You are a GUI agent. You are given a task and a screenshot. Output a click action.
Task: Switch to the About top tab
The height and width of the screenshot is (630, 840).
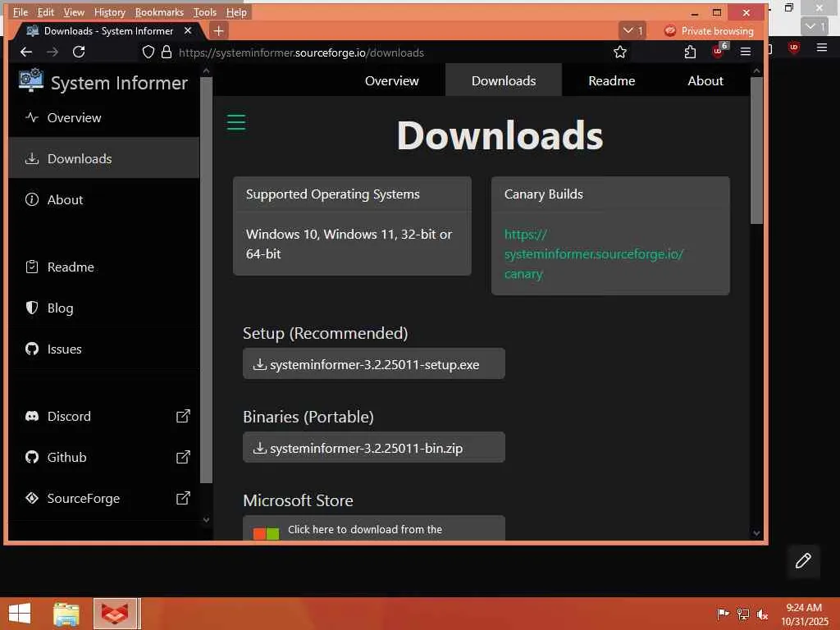[705, 81]
